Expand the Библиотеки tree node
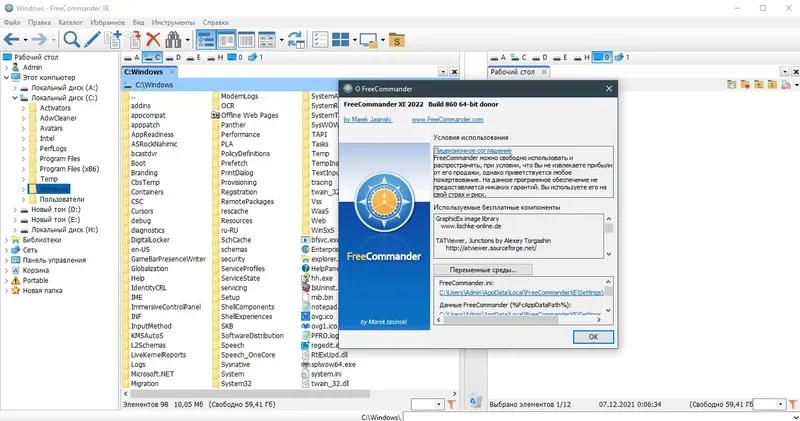800x421 pixels. pyautogui.click(x=6, y=240)
